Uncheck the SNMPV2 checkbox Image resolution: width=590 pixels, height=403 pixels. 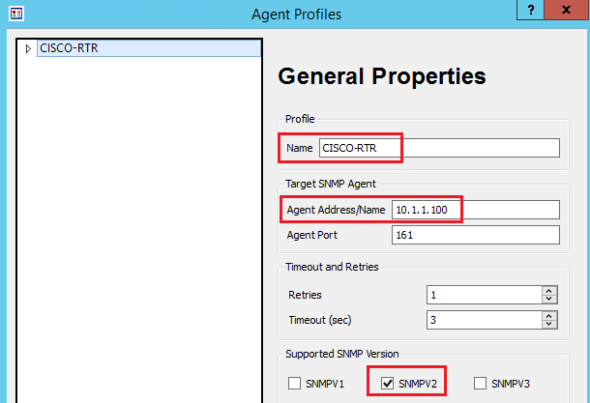click(387, 383)
